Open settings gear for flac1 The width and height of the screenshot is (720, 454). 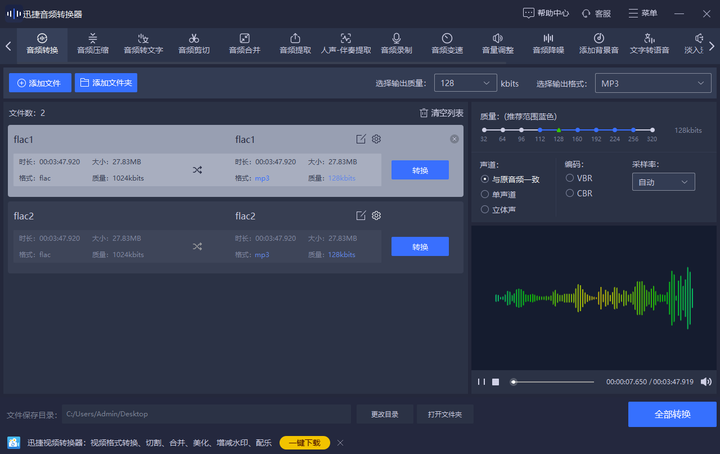(x=377, y=139)
